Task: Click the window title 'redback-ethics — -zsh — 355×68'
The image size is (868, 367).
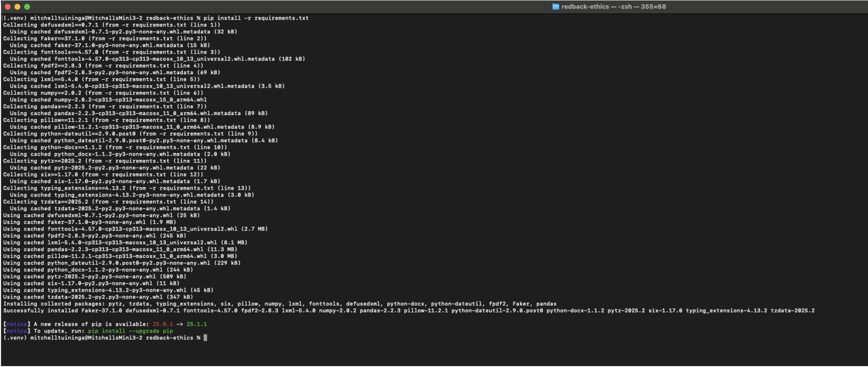Action: coord(614,7)
